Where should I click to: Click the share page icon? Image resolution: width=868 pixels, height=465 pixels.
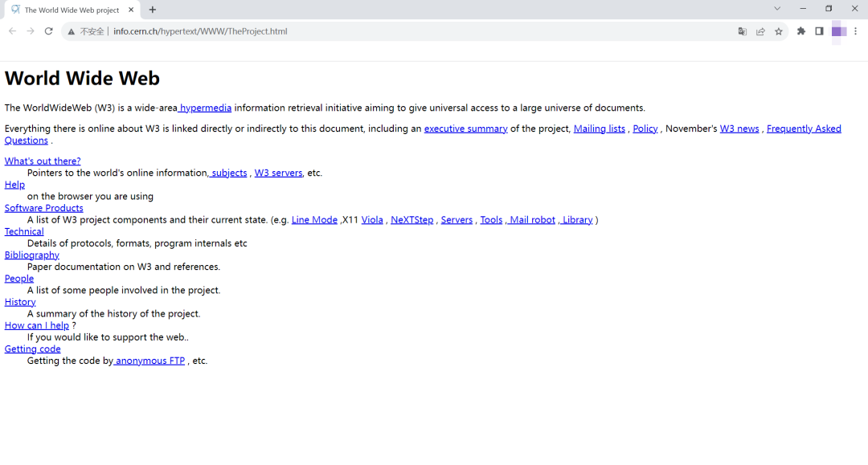[x=760, y=31]
